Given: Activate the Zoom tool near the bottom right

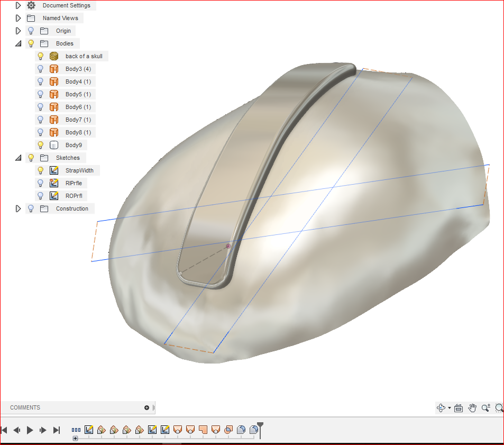Looking at the screenshot, I should [485, 407].
